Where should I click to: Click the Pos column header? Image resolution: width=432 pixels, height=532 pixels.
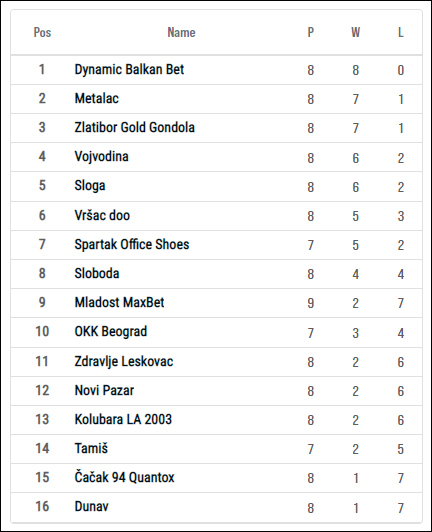coord(42,33)
